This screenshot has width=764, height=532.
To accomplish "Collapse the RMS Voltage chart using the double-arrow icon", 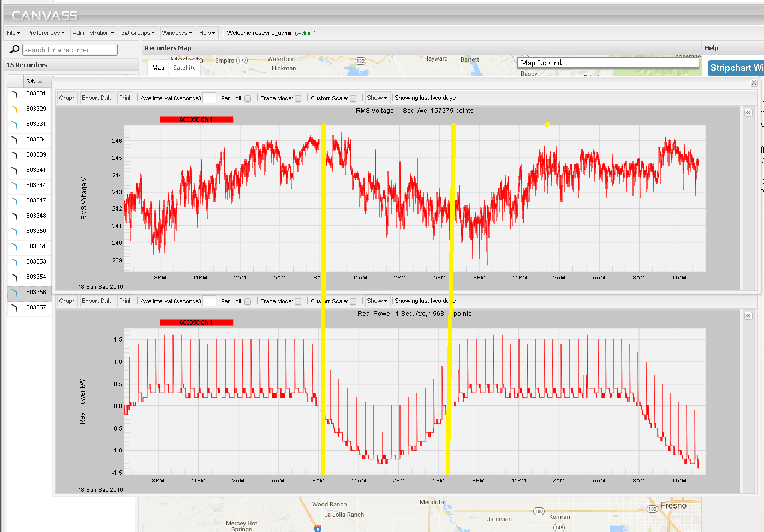I will click(x=748, y=112).
